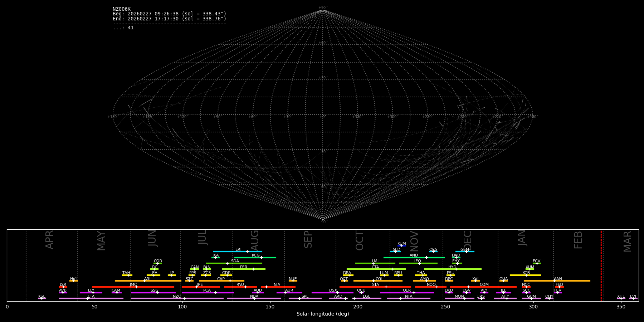Click the 'Solar longitude (deg)' axis title
The image size is (644, 322).
pos(323,314)
